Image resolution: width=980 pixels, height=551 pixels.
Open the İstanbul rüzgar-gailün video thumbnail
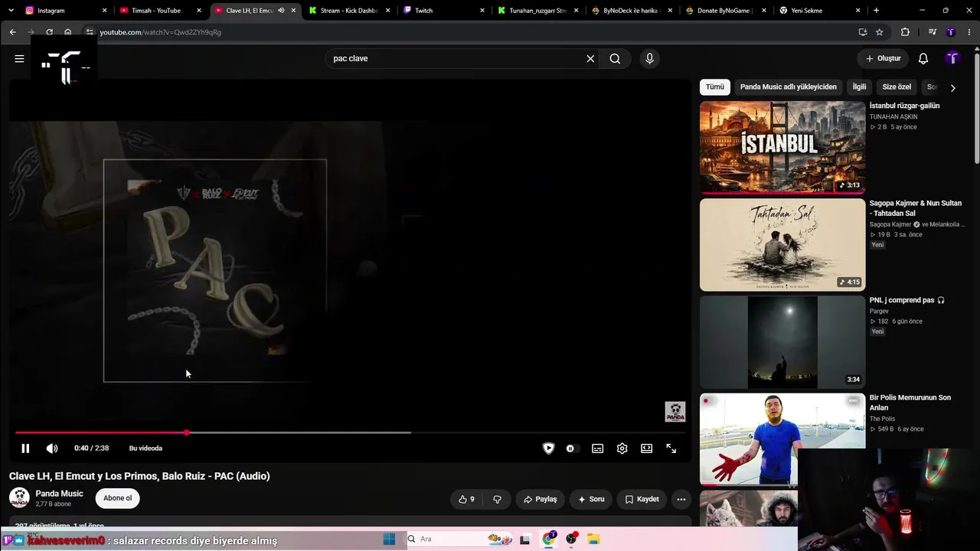[782, 148]
